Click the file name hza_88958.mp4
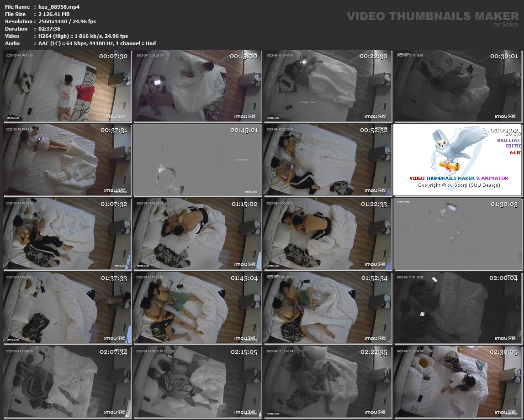The width and height of the screenshot is (524, 420). coord(59,7)
